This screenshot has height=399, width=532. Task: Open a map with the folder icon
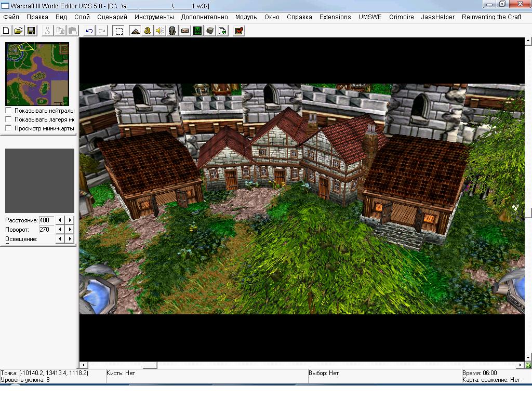19,31
